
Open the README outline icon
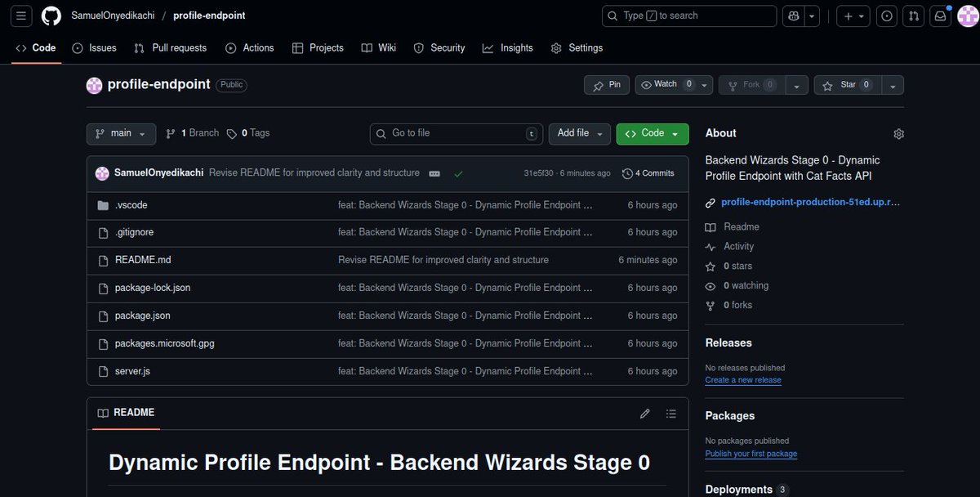click(x=670, y=414)
